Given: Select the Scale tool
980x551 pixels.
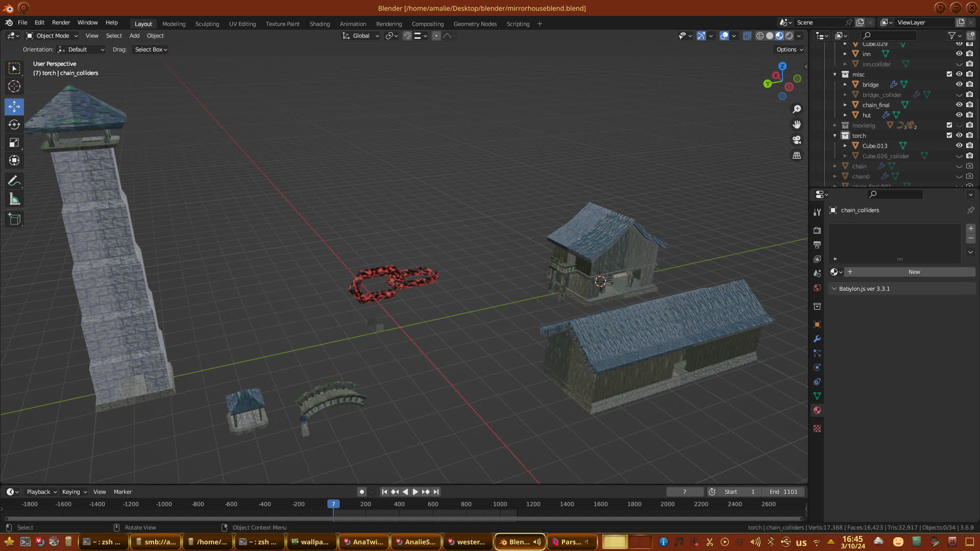Looking at the screenshot, I should 14,143.
